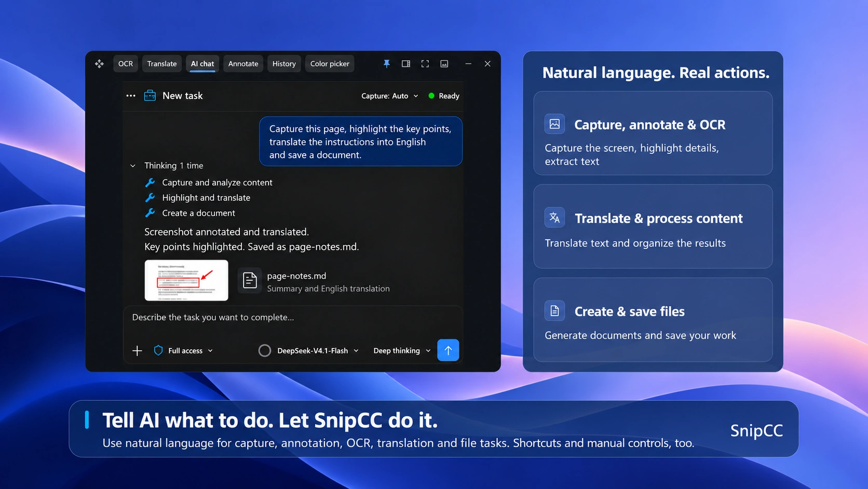This screenshot has height=489, width=868.
Task: Open the image icon in title bar
Action: (444, 63)
